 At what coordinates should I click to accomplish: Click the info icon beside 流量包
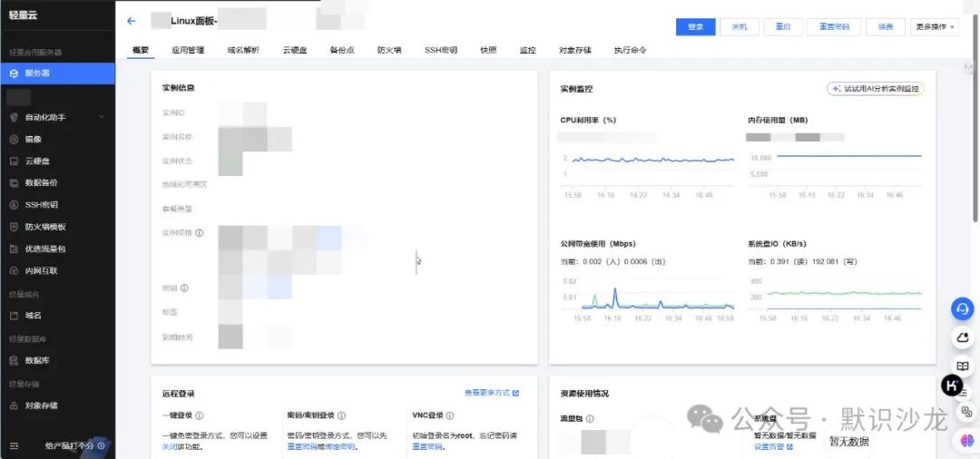[x=590, y=419]
